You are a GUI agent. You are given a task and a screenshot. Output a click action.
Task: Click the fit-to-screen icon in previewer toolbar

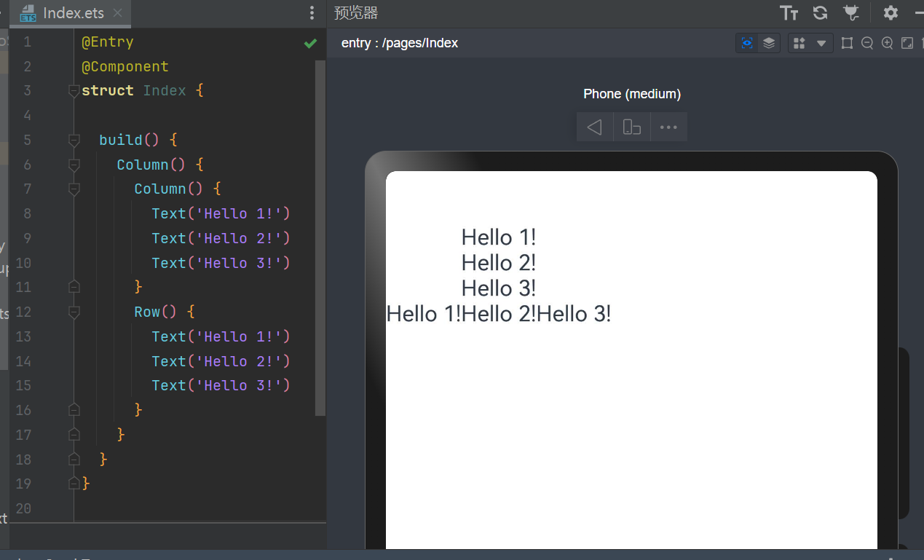[x=907, y=43]
